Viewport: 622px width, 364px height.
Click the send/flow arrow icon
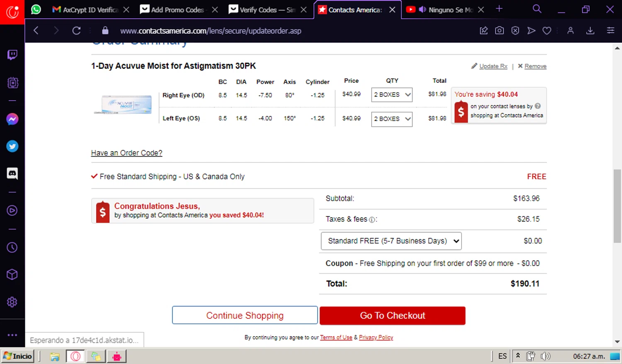(x=531, y=31)
